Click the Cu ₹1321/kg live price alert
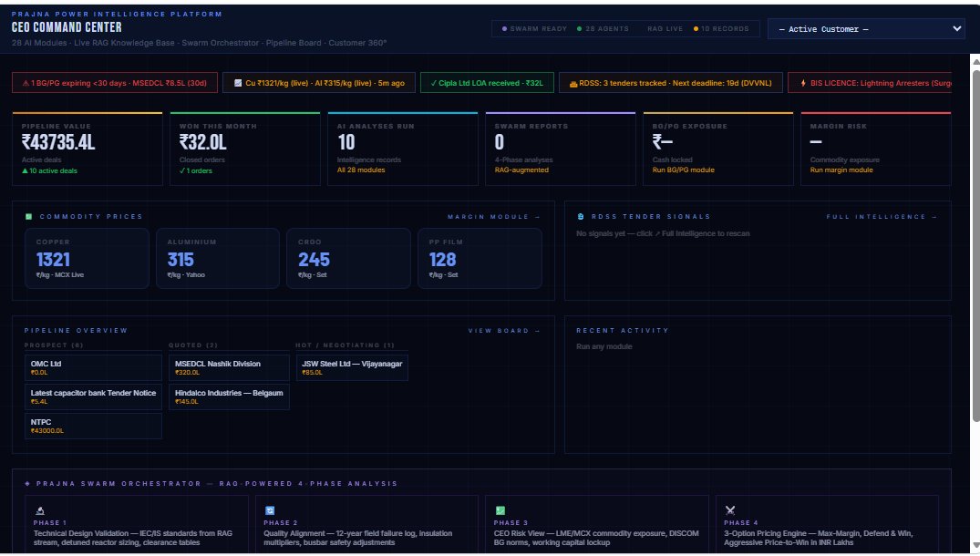 point(319,82)
